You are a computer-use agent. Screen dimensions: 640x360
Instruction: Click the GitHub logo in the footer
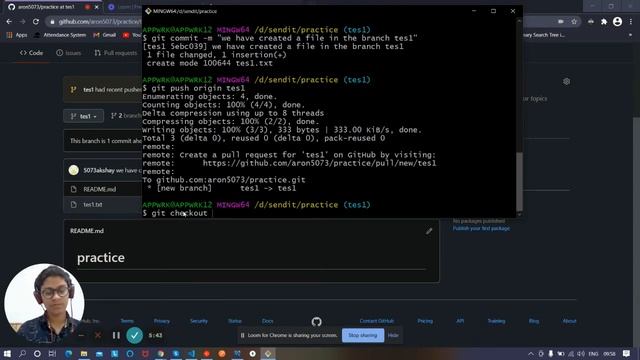316,322
